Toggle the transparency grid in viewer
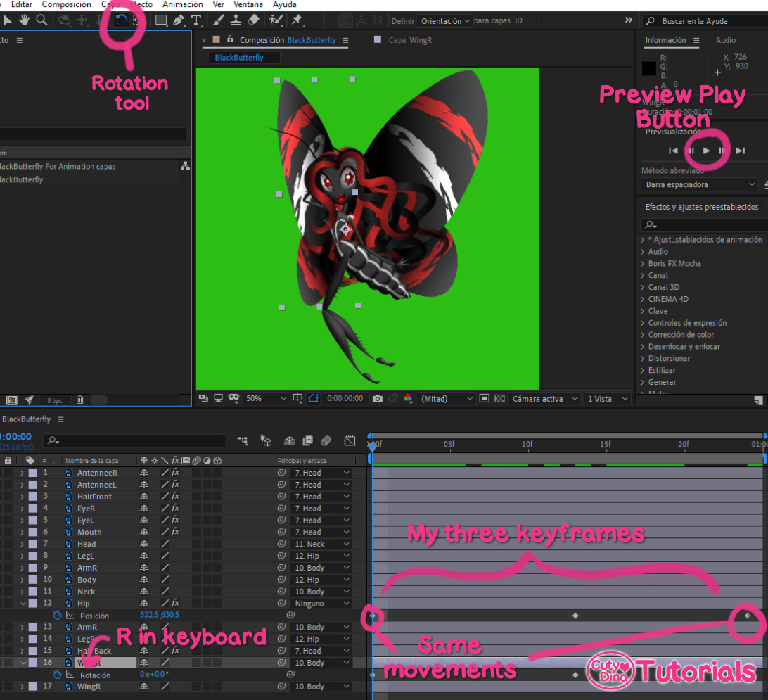This screenshot has height=700, width=768. click(x=499, y=398)
